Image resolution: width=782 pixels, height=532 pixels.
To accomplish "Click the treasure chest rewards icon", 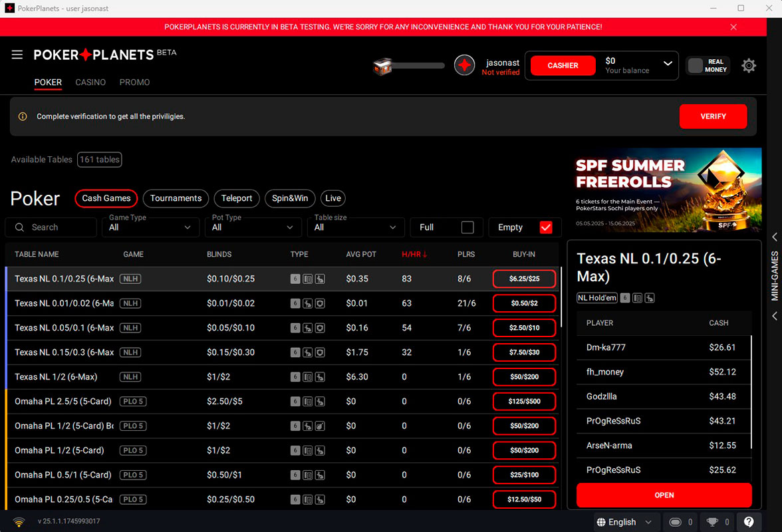I will coord(382,66).
